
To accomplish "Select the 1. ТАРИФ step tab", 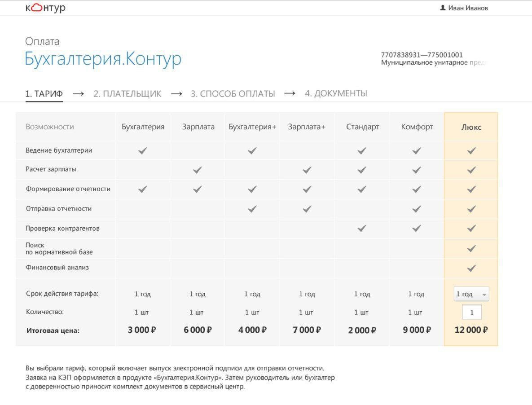I will (44, 94).
